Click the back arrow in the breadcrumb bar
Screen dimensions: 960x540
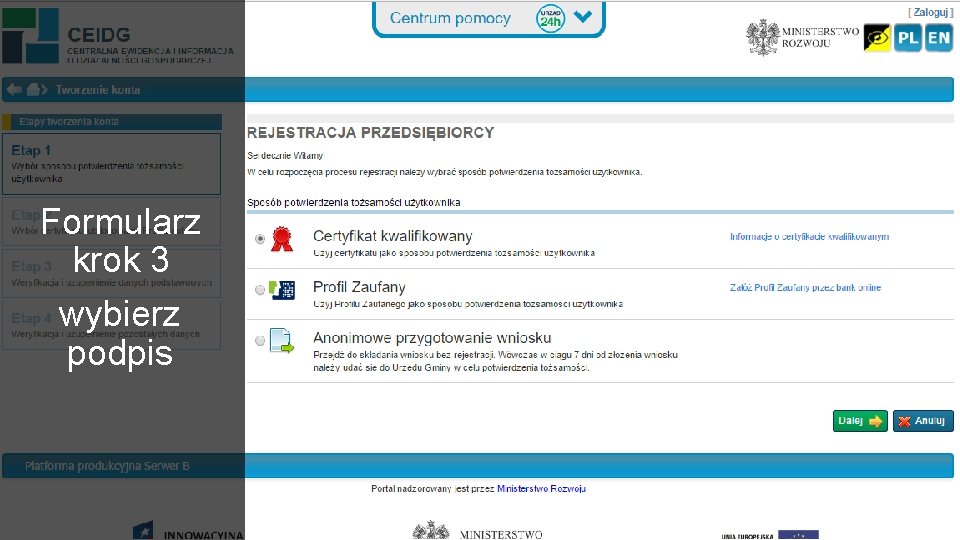pyautogui.click(x=15, y=89)
